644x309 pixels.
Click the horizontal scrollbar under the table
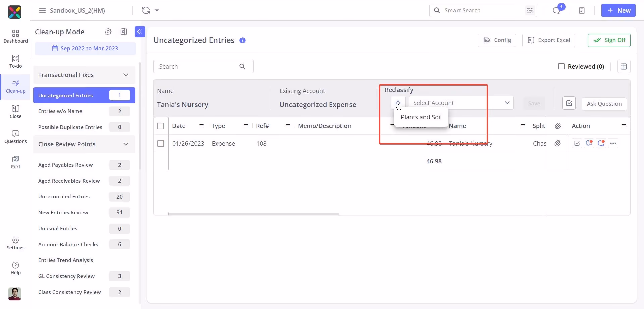tap(254, 214)
